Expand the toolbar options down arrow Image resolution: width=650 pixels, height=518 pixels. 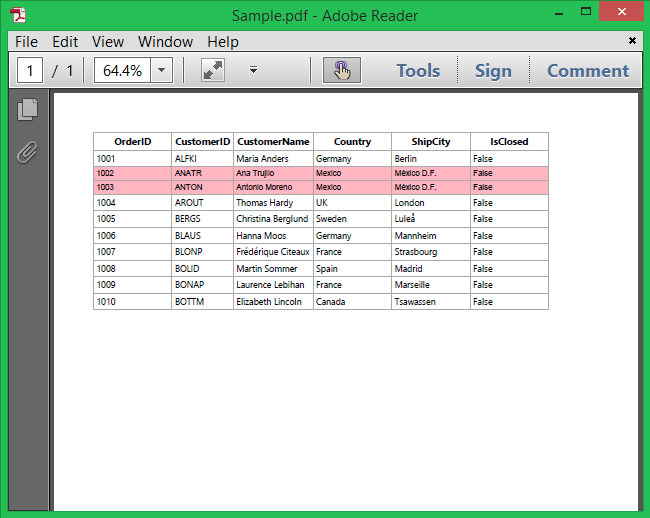253,70
